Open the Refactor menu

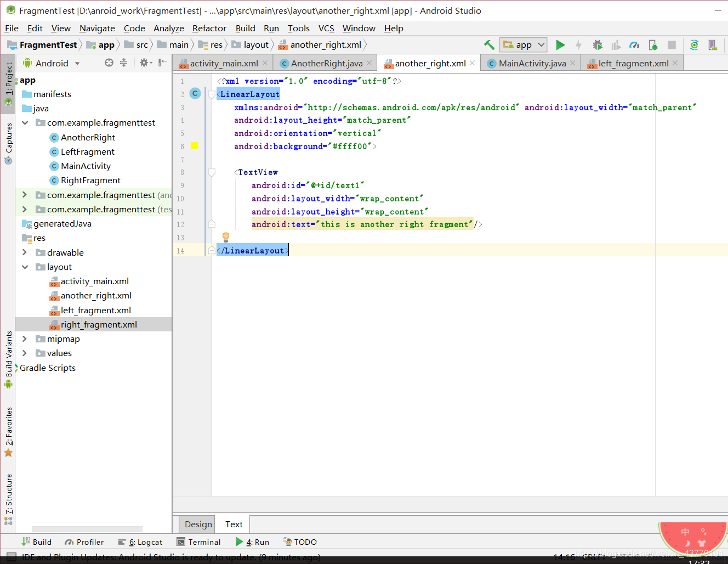click(209, 28)
